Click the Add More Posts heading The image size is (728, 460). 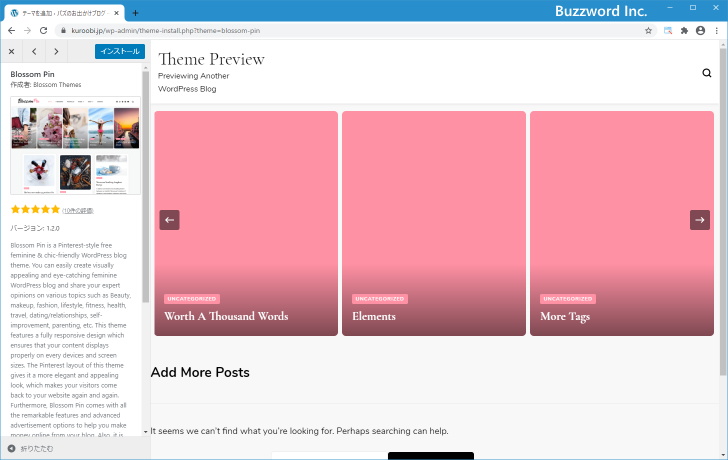[x=200, y=372]
